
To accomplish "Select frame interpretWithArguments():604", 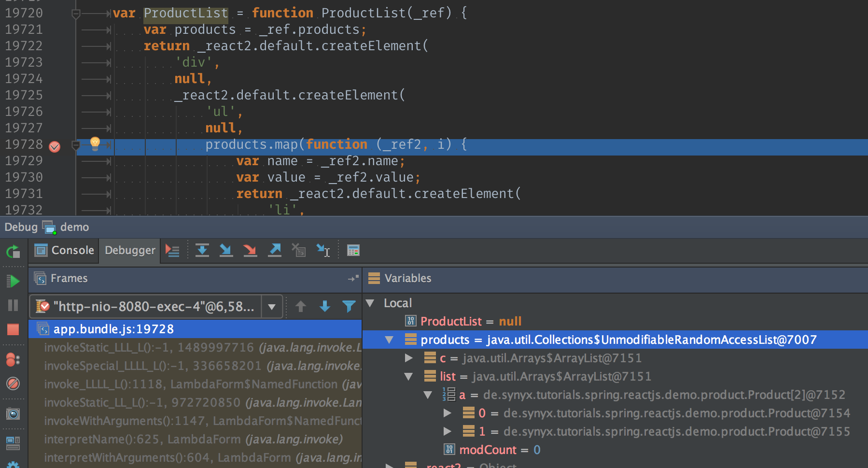I will tap(195, 457).
